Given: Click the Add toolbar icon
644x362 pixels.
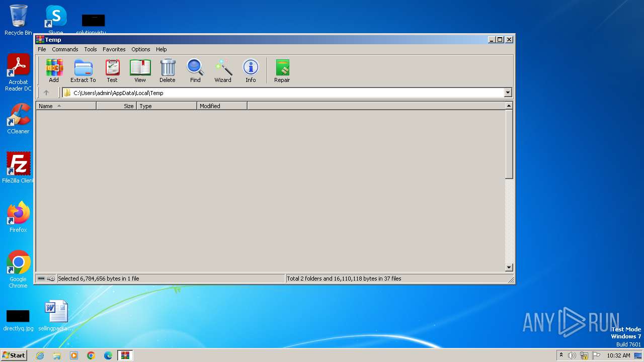Looking at the screenshot, I should (x=54, y=71).
